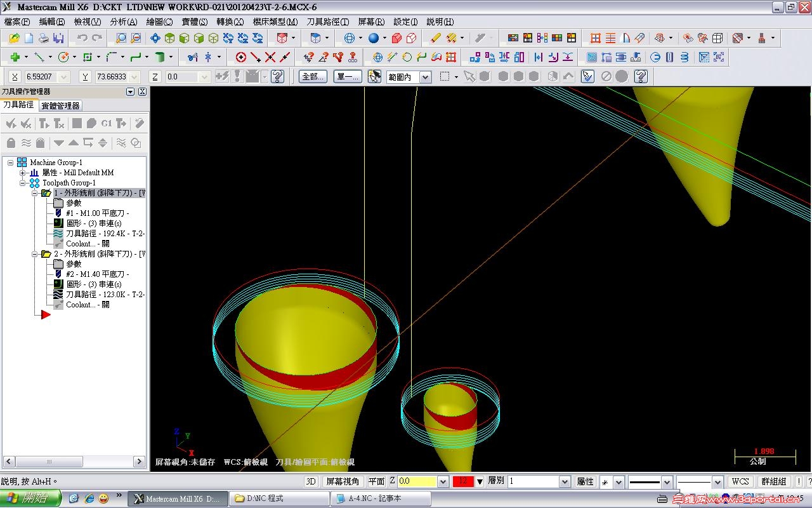Click the shaded blue sphere icon

coord(374,38)
